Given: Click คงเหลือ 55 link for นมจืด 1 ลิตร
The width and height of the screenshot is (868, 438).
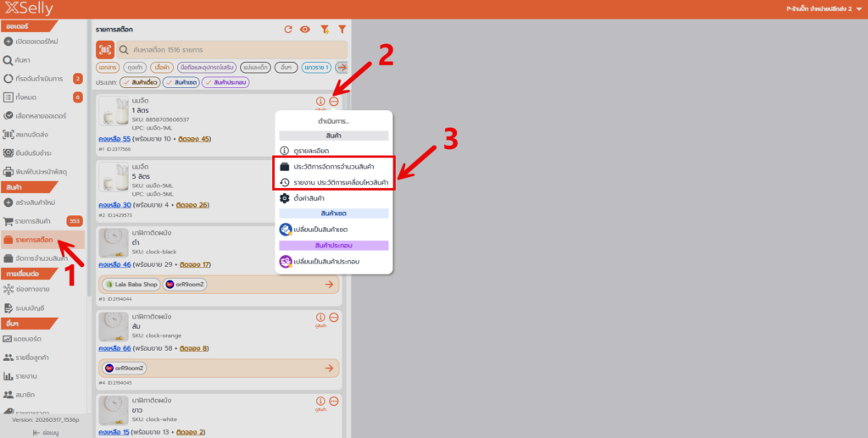Looking at the screenshot, I should click(114, 138).
